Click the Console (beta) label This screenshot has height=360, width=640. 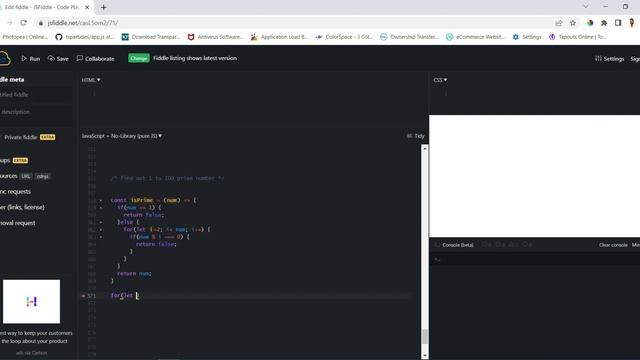[458, 245]
